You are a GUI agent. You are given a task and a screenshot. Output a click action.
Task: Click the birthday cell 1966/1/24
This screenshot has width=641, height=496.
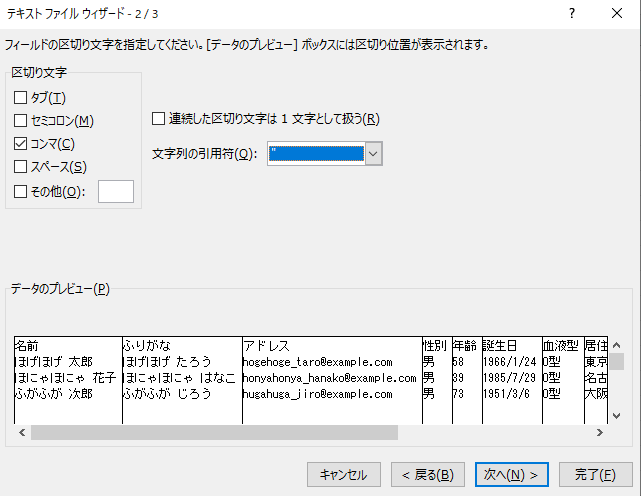(509, 362)
